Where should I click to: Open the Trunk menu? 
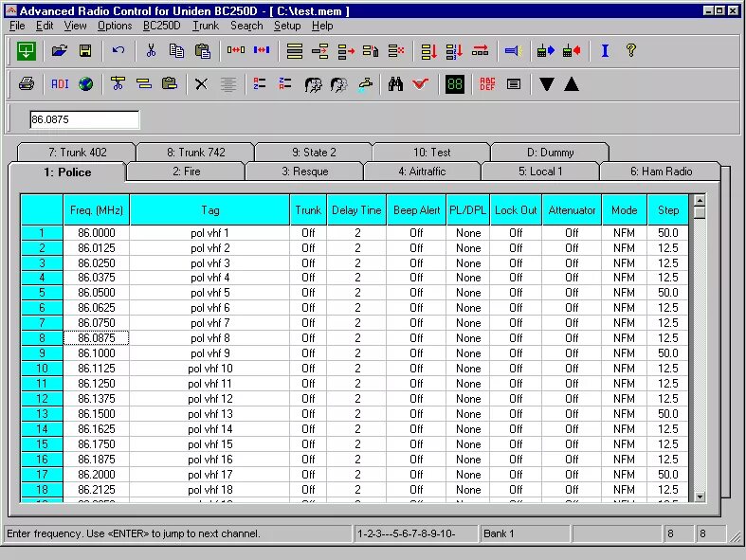pyautogui.click(x=206, y=26)
